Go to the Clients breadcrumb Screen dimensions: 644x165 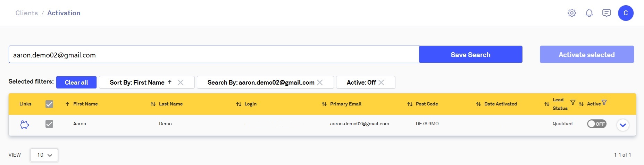coord(27,13)
